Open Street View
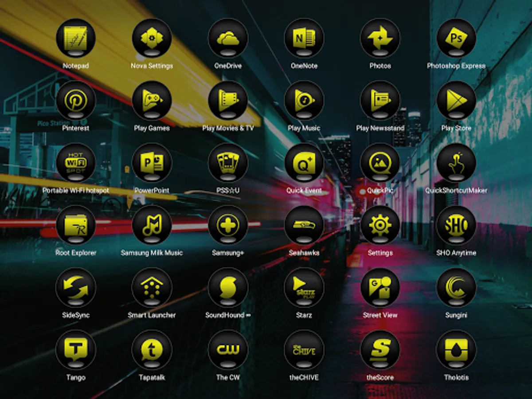Screen dimensions: 532x399 click(380, 288)
